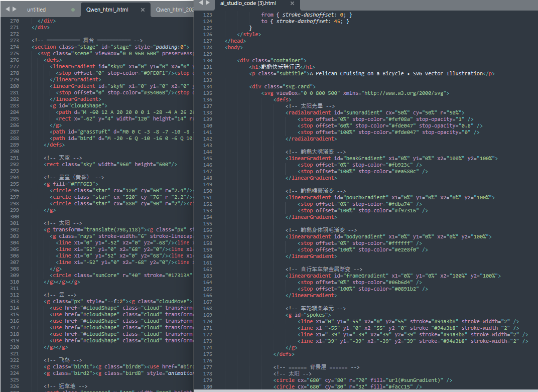The height and width of the screenshot is (392, 538).
Task: Click the linearGradient id="beakGradient" line
Action: (x=391, y=158)
